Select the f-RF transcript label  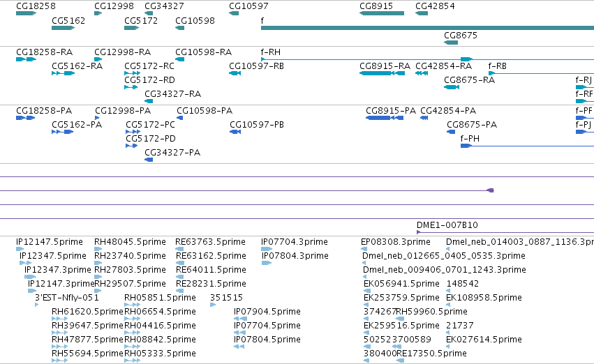tap(584, 94)
